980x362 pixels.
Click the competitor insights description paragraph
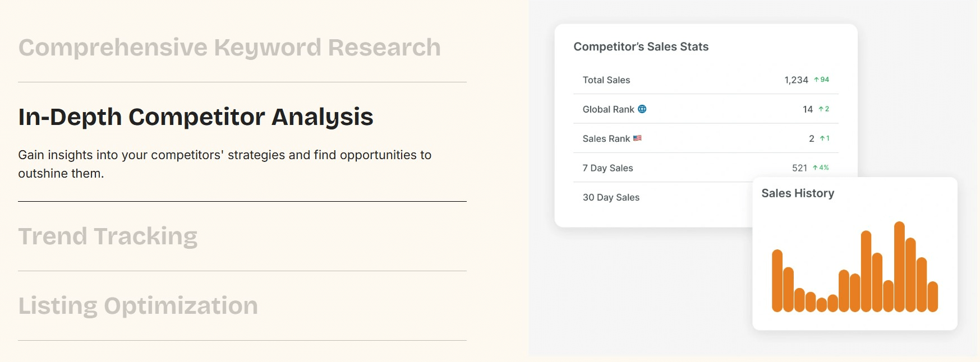coord(224,164)
